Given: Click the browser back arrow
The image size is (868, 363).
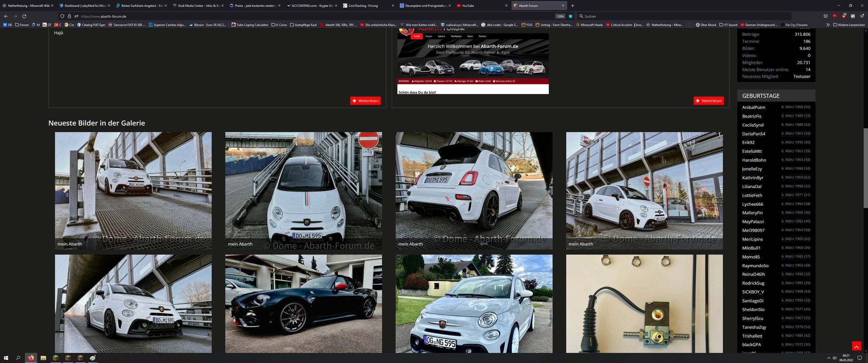Looking at the screenshot, I should click(x=6, y=16).
